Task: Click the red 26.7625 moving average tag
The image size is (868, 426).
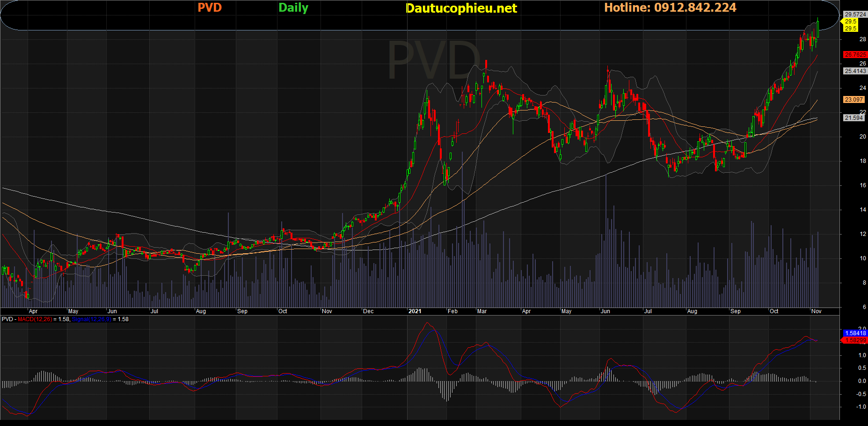Action: 855,55
